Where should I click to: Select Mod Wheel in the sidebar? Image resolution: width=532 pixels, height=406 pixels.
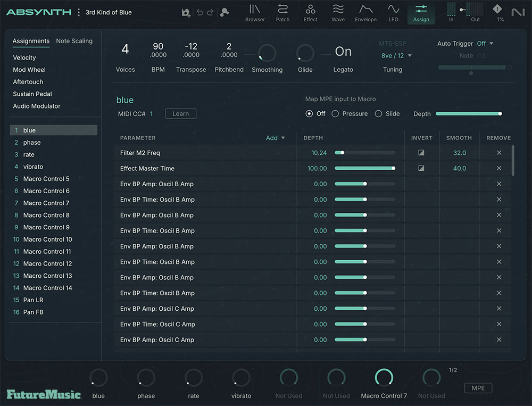click(29, 70)
